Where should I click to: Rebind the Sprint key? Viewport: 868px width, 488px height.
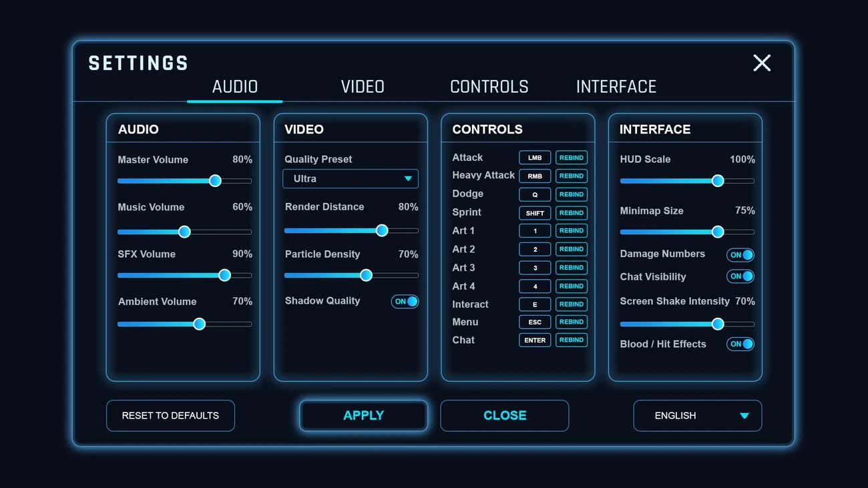pyautogui.click(x=572, y=213)
